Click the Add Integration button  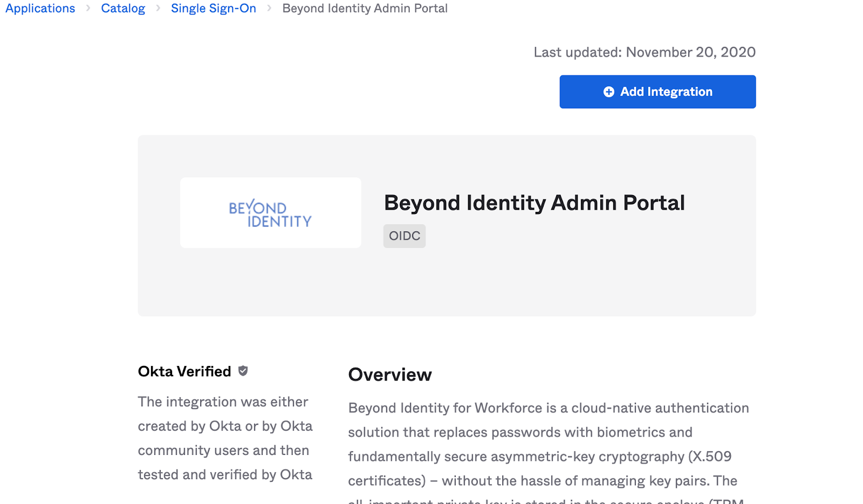point(657,92)
